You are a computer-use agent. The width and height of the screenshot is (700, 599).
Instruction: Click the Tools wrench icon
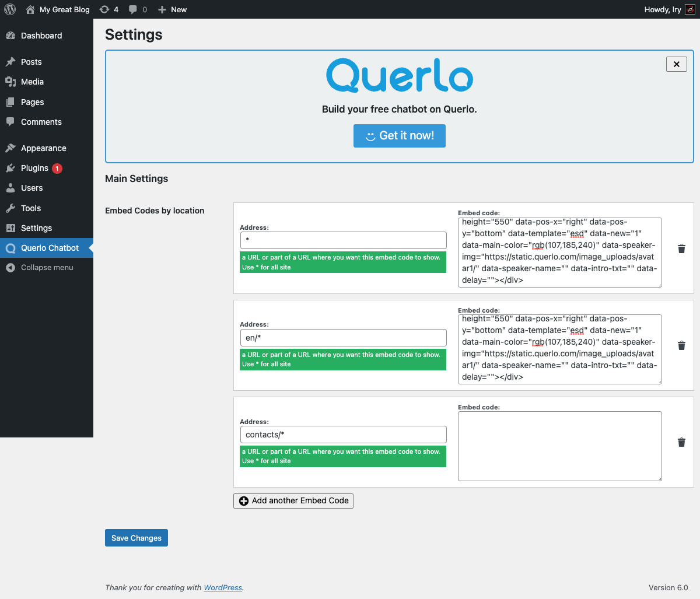tap(10, 208)
